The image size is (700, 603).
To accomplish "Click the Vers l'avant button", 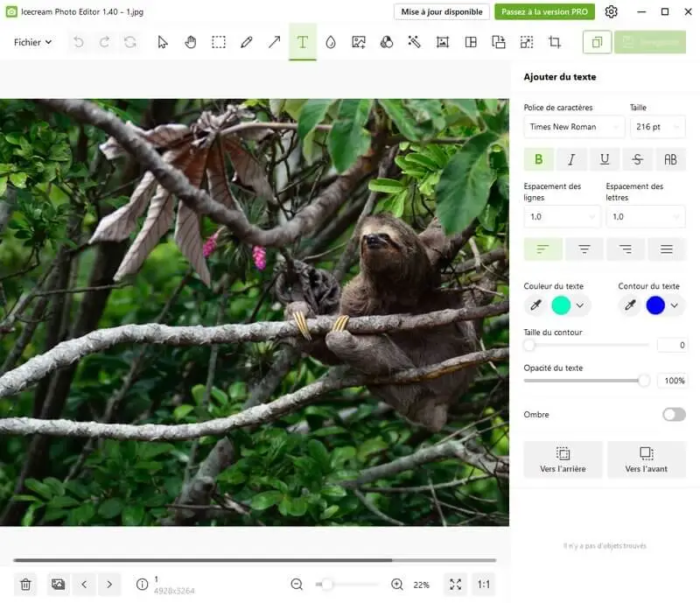I will point(647,459).
